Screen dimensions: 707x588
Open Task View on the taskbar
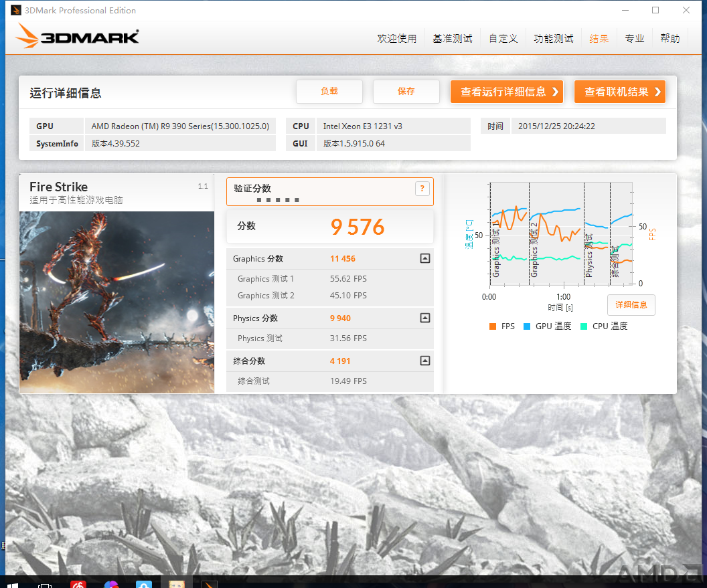pos(45,585)
